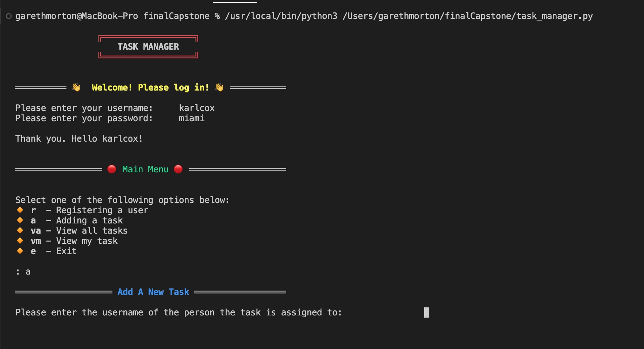Click the 'va - View all tasks' entry
The width and height of the screenshot is (644, 349).
[80, 230]
